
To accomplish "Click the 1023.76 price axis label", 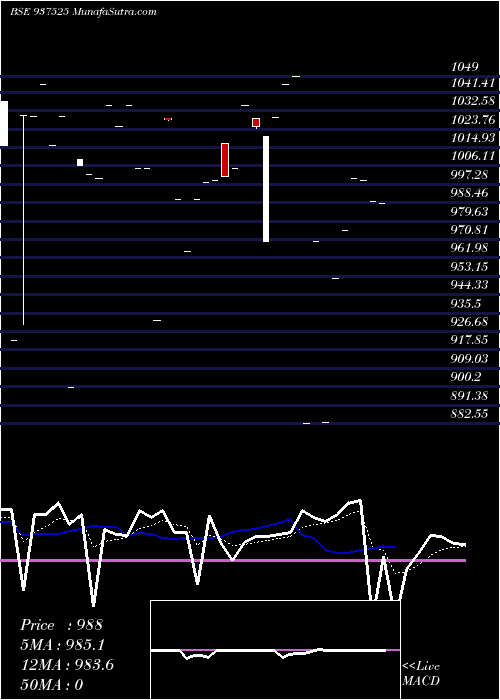I will [473, 120].
